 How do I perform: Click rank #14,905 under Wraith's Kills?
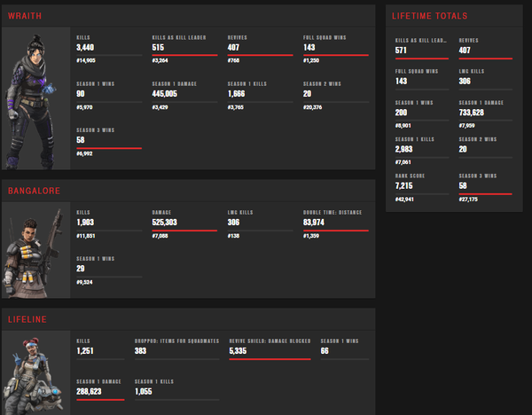pyautogui.click(x=86, y=60)
